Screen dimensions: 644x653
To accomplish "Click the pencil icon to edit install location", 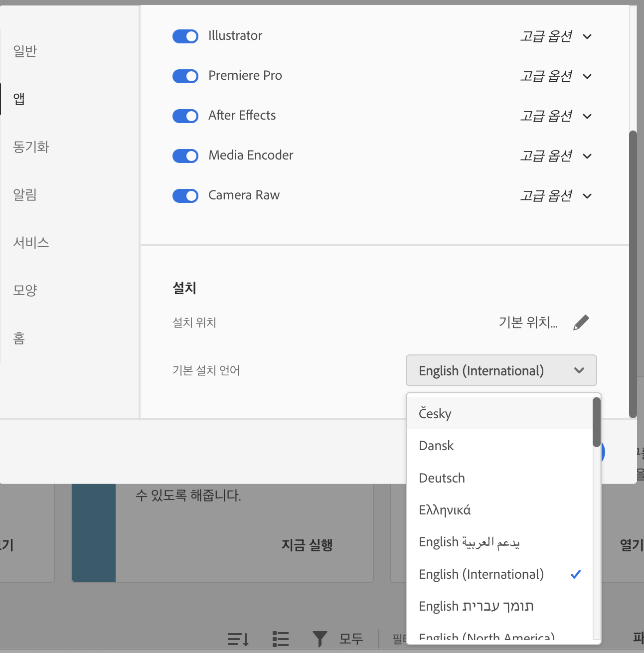I will [x=581, y=323].
